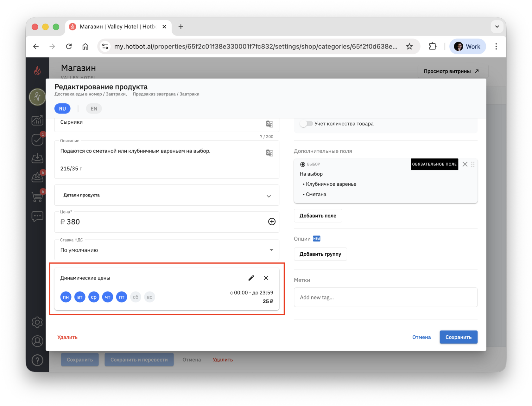Open the analytics chart sidebar icon
Viewport: 532px width, 406px height.
click(x=37, y=120)
